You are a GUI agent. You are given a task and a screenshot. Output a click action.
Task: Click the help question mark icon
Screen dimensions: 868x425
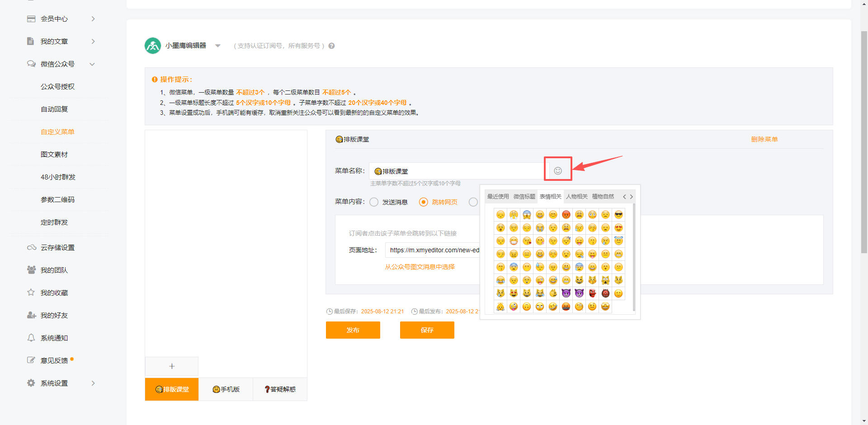331,46
